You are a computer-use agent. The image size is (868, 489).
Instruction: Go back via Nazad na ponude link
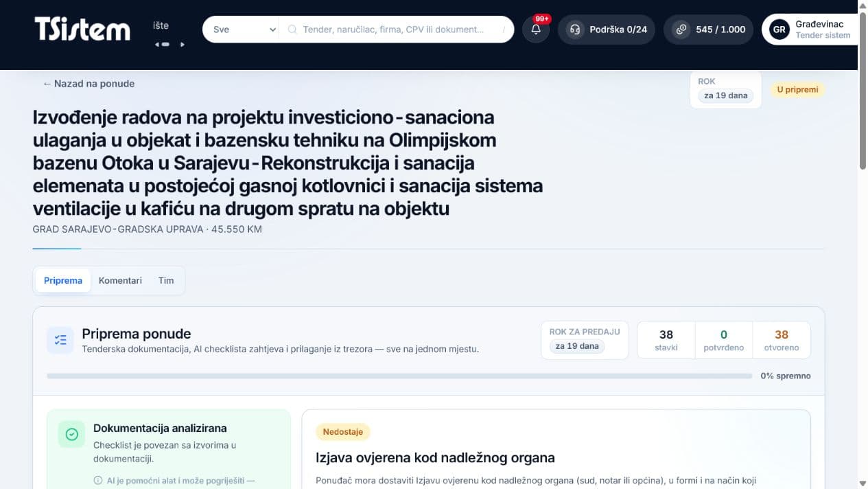click(x=89, y=83)
